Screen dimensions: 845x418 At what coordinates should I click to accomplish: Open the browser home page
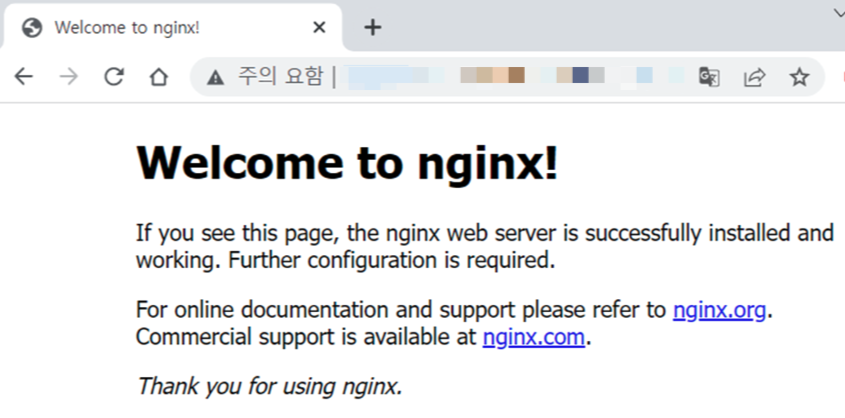tap(158, 77)
